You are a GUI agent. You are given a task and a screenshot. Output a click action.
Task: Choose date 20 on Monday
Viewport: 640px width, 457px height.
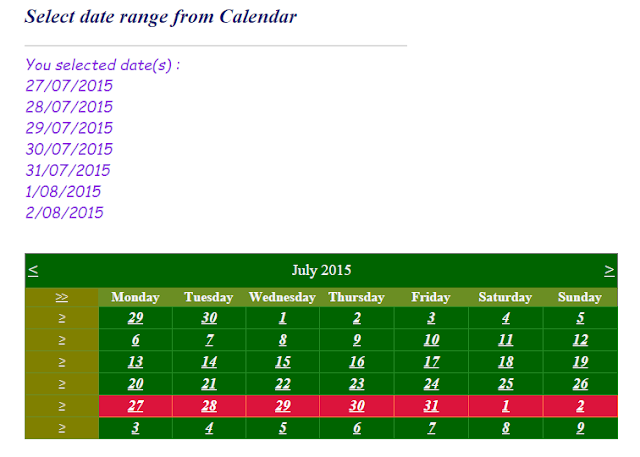pos(136,384)
